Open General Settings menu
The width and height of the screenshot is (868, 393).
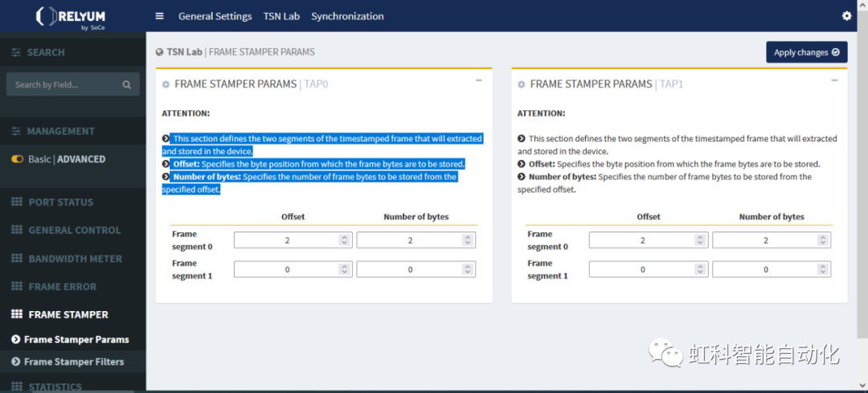point(215,16)
